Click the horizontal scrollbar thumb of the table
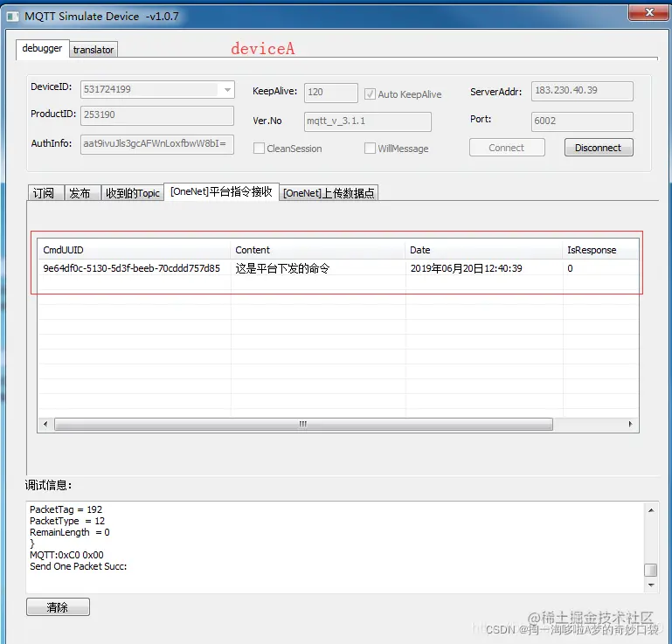 (x=303, y=424)
